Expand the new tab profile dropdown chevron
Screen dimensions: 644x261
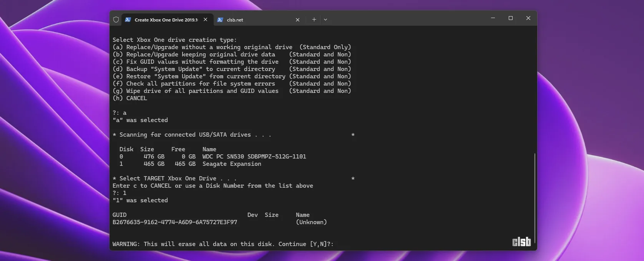coord(325,20)
